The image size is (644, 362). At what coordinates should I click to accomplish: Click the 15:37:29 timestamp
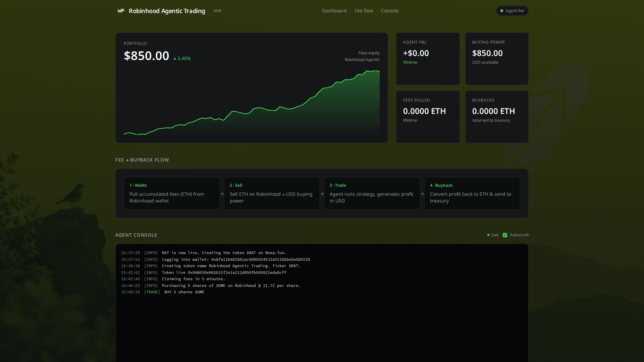[130, 253]
